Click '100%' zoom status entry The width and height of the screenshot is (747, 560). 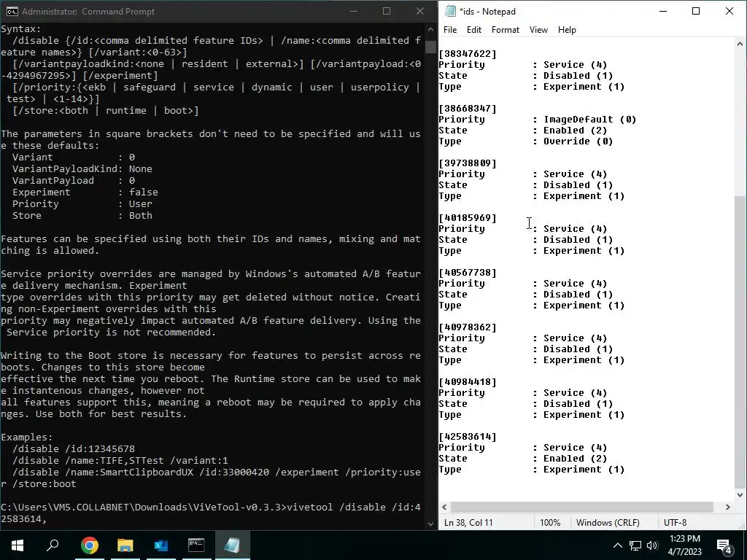point(550,522)
